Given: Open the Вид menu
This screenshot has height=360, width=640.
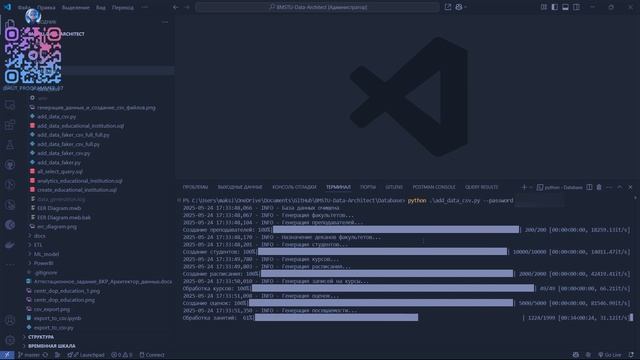Looking at the screenshot, I should [x=100, y=7].
